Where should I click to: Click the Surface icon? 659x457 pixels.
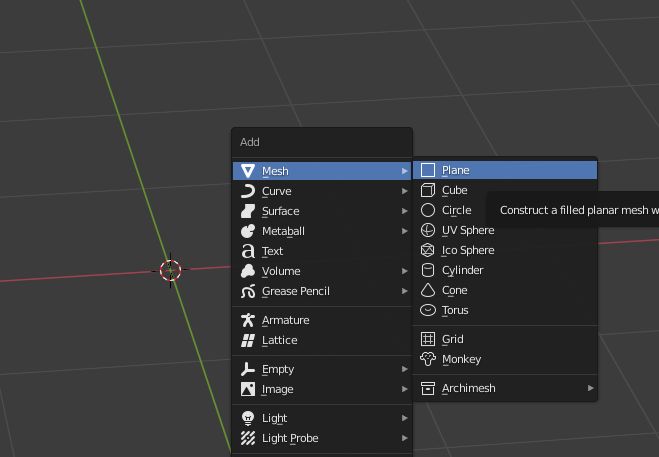(248, 211)
